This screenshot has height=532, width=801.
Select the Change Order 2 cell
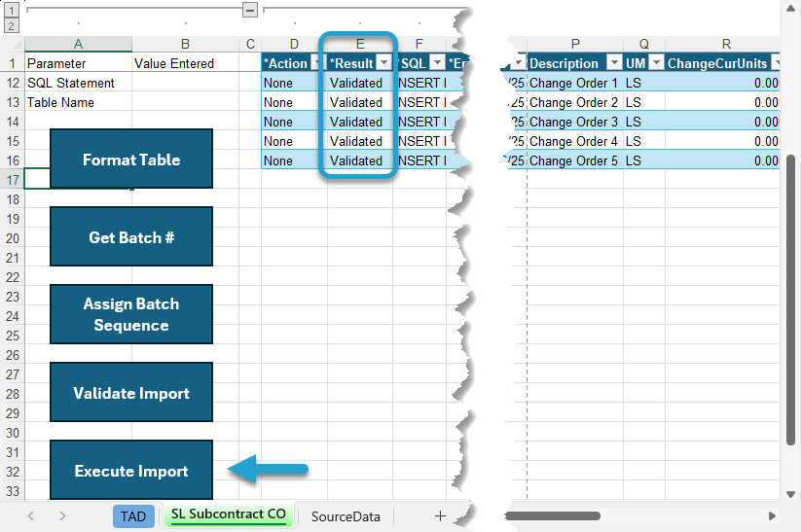click(575, 102)
